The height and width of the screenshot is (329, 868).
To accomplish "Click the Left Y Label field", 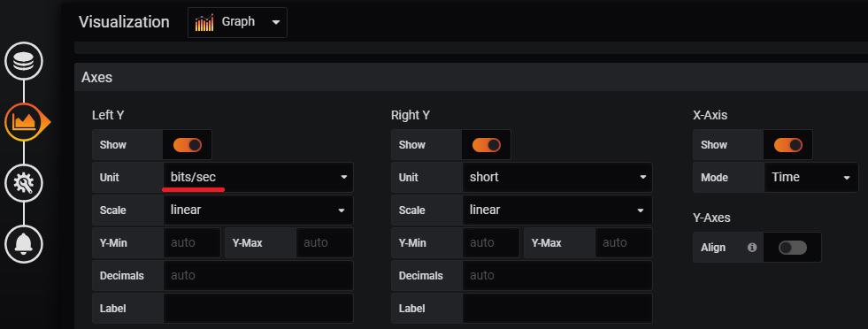I will (258, 308).
